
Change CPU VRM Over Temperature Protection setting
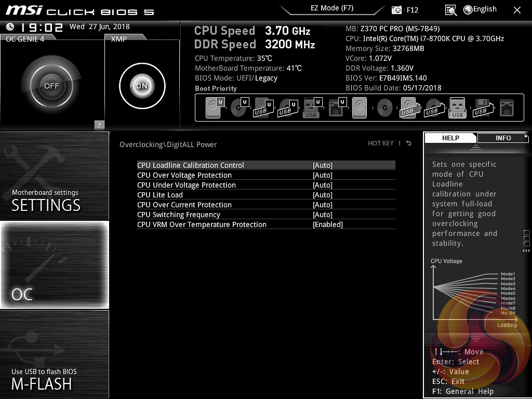point(266,224)
